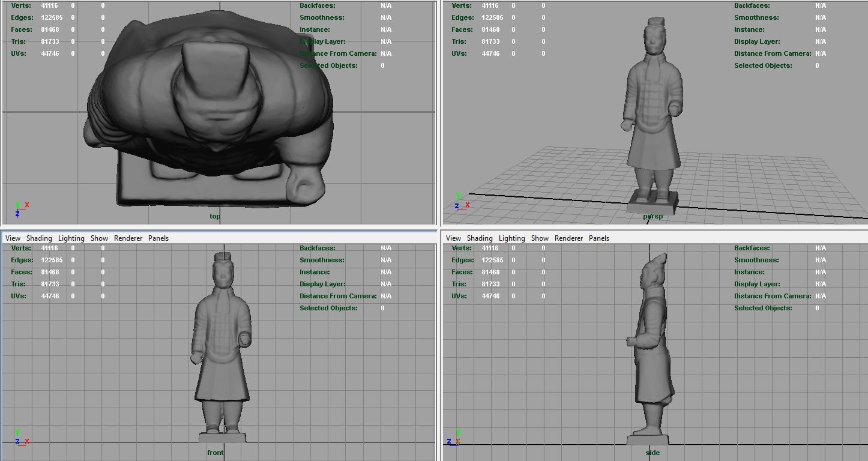This screenshot has width=868, height=461.
Task: Click UVs count 44746 in top viewport
Action: (50, 53)
